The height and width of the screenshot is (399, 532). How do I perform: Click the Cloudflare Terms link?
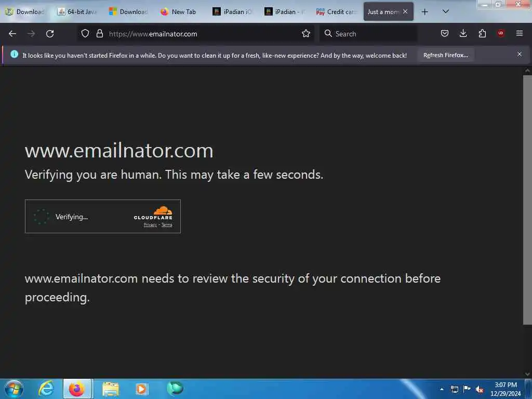coord(167,224)
